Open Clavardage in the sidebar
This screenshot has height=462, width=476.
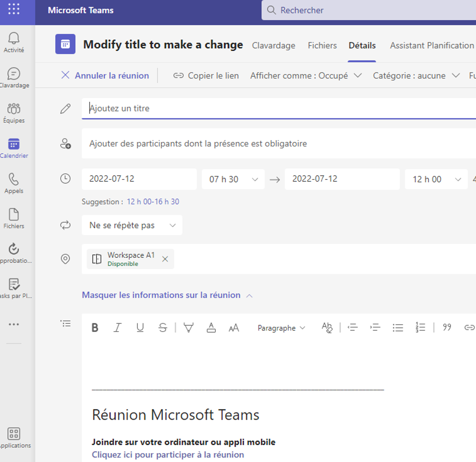click(14, 78)
